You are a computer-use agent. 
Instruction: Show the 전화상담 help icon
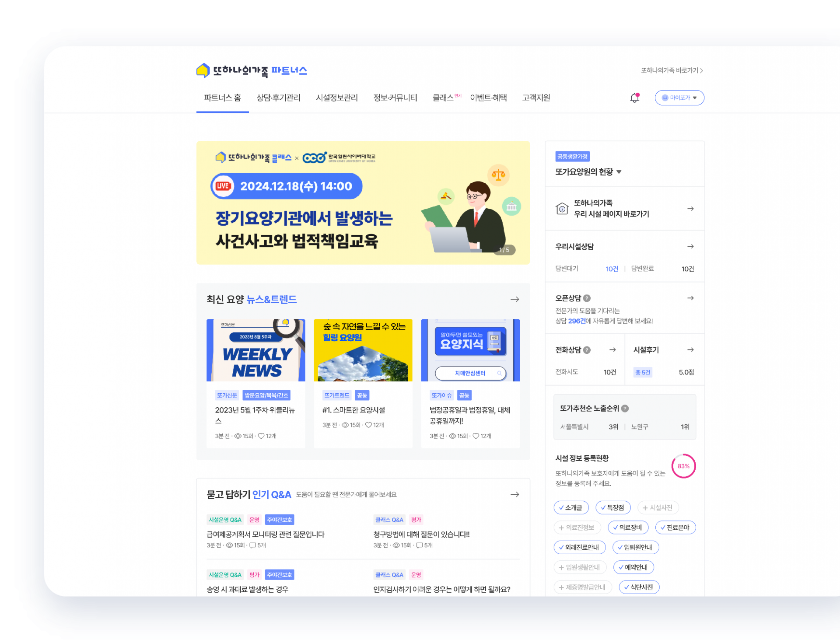pos(587,349)
